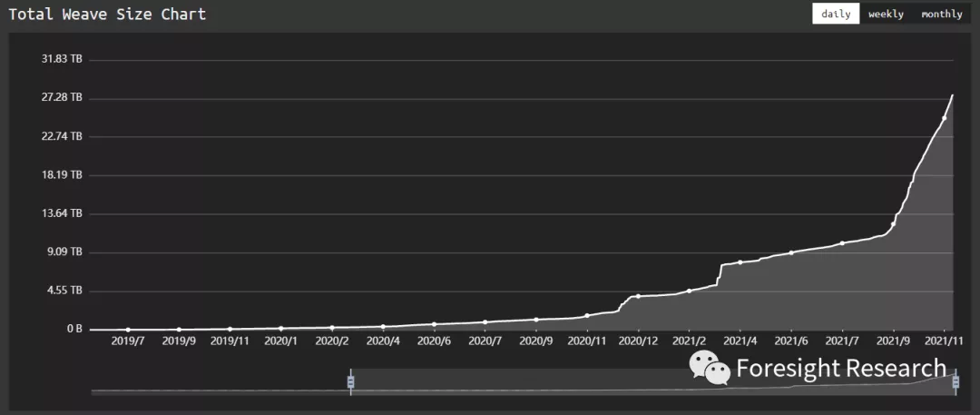Click the data point marker at 2021/2

pyautogui.click(x=690, y=291)
